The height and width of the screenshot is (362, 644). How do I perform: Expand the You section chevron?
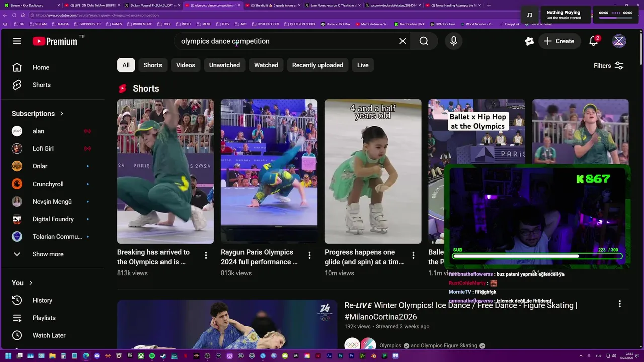point(31,283)
